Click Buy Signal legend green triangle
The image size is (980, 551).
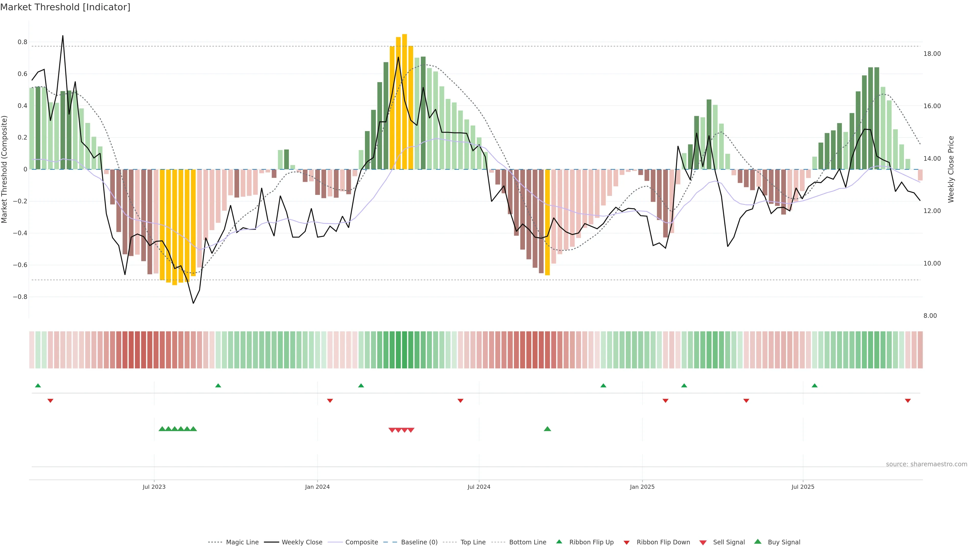click(758, 542)
